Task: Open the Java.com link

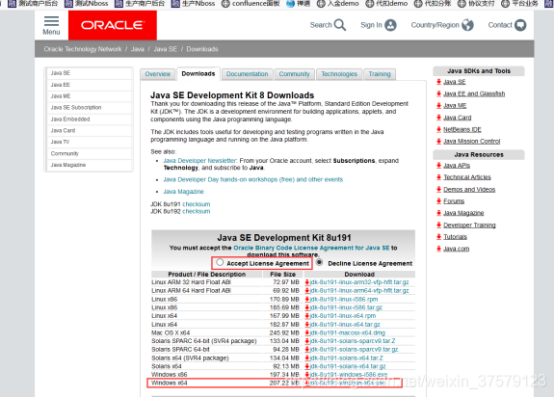Action: 456,249
